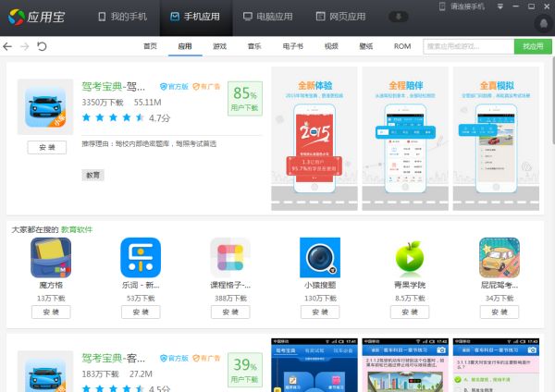
Task: Open the 教育软件 green link
Action: [x=77, y=229]
